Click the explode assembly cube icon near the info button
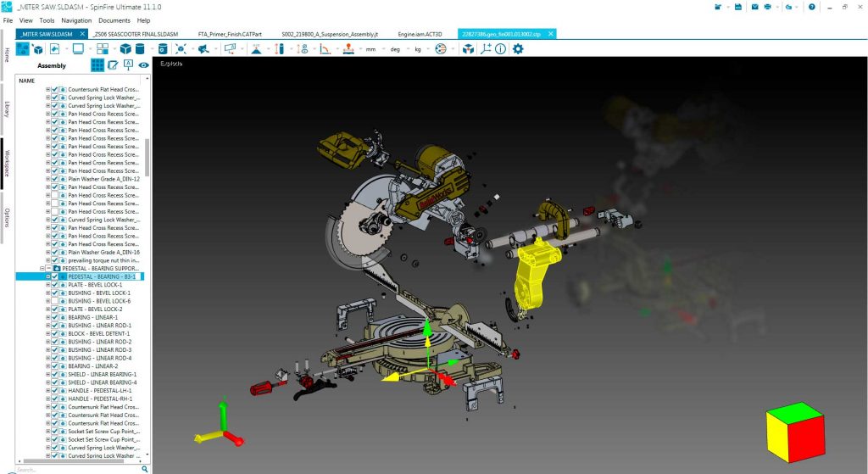This screenshot has height=474, width=868. [x=468, y=48]
